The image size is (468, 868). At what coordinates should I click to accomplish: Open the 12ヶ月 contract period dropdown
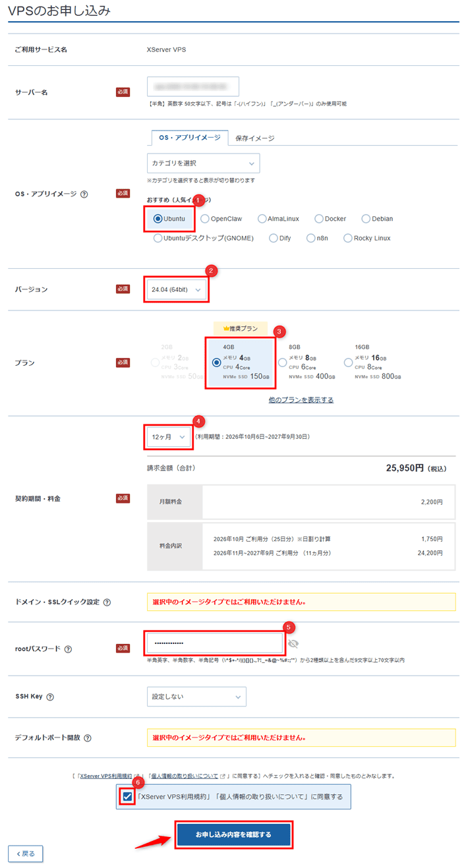(169, 437)
